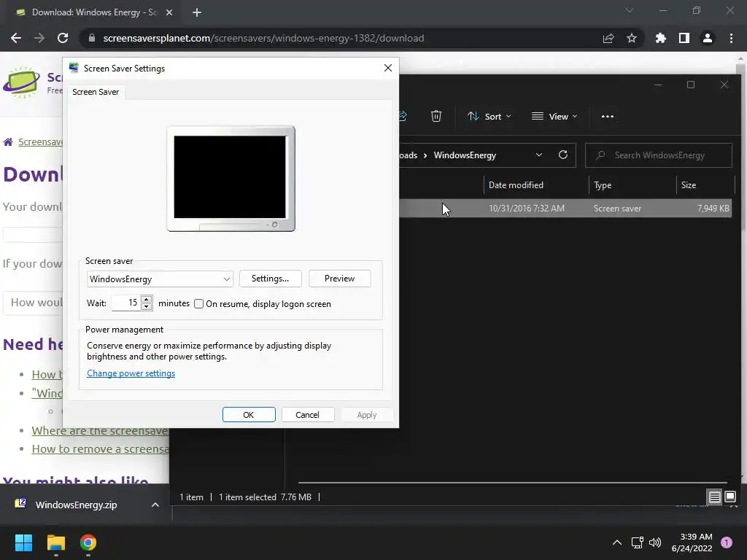Switch File Explorer to large icons view
This screenshot has width=747, height=560.
click(x=730, y=497)
